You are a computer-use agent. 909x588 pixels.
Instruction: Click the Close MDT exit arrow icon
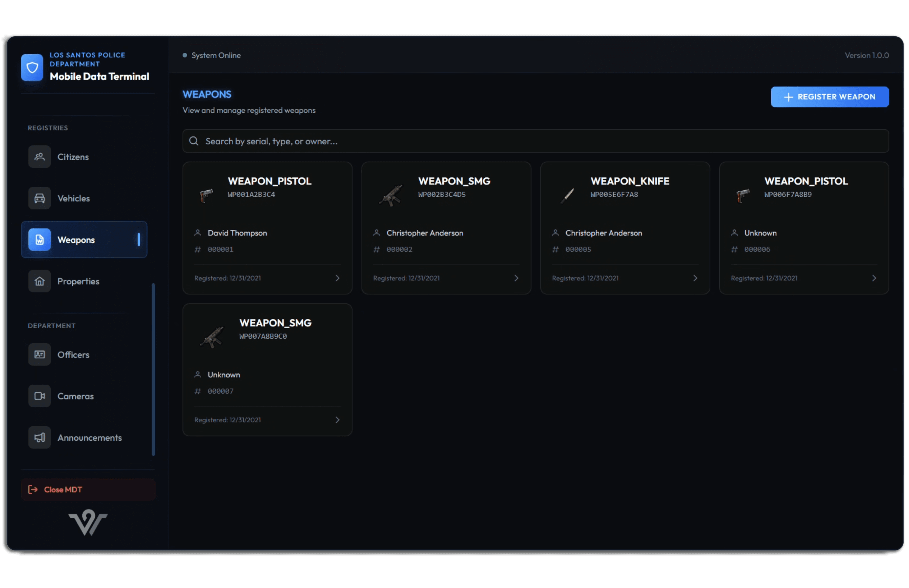pyautogui.click(x=33, y=490)
